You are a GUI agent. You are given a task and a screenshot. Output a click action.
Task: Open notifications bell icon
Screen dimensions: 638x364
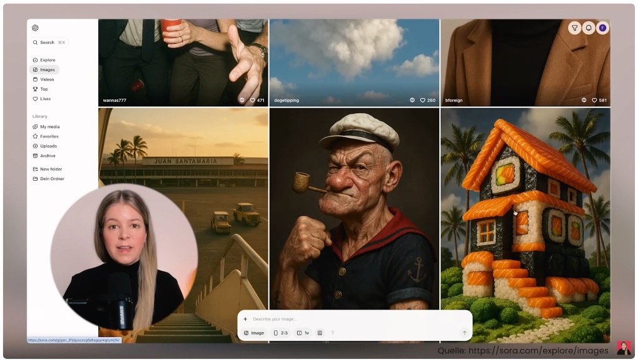click(589, 28)
